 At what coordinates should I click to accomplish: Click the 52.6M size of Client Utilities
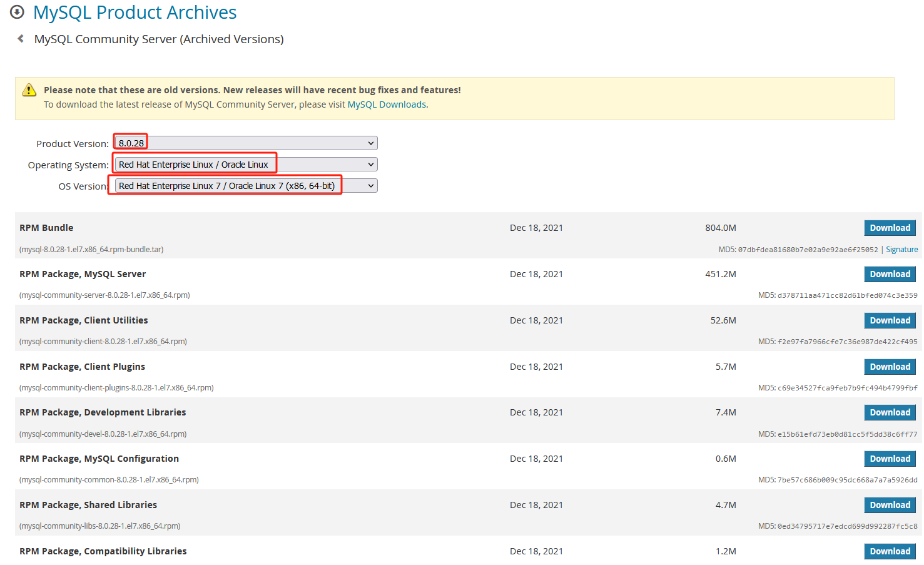tap(723, 320)
